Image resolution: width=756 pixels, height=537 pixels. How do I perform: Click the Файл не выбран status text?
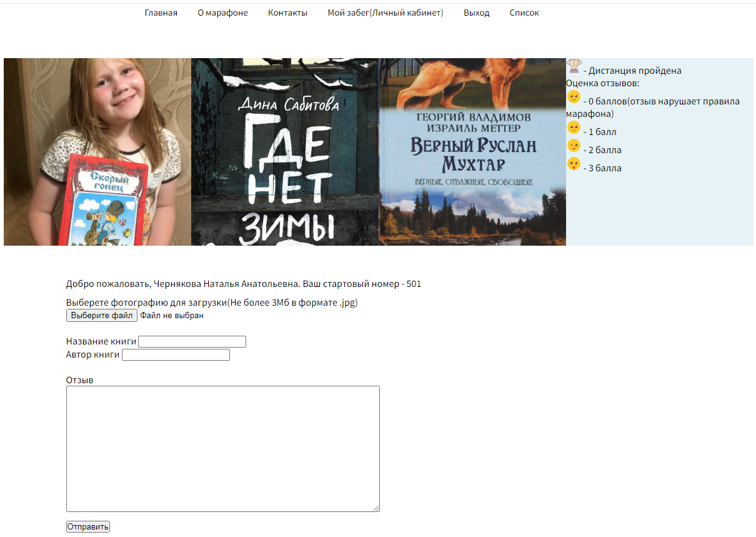click(172, 316)
